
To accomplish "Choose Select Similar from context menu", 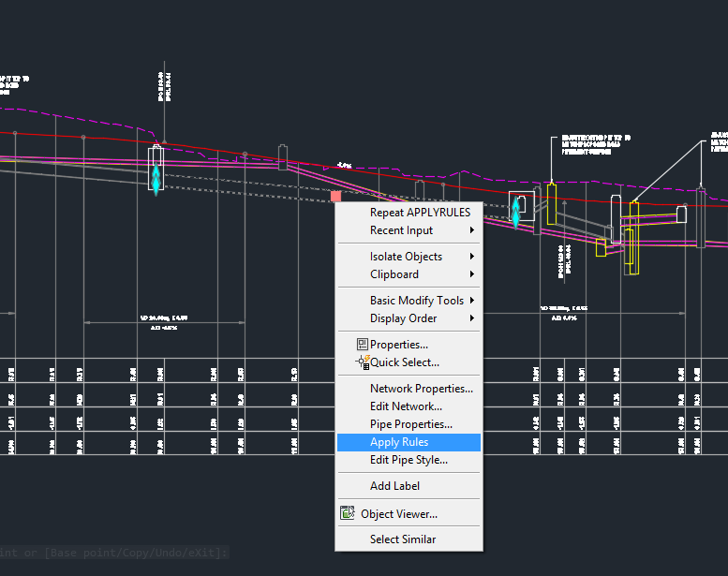I will pyautogui.click(x=409, y=539).
